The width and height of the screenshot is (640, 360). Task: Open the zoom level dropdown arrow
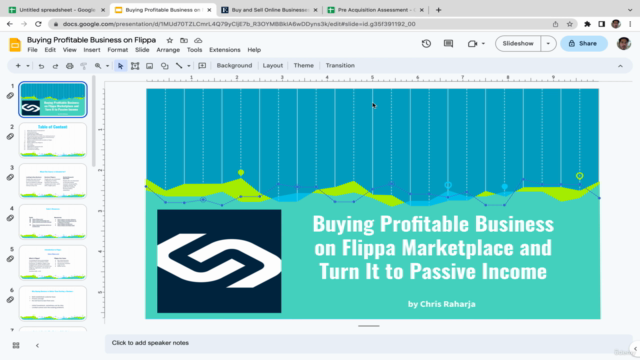[107, 66]
